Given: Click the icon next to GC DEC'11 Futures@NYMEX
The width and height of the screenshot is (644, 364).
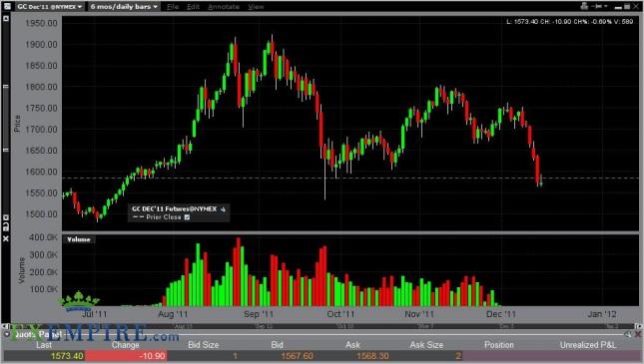Looking at the screenshot, I should click(x=223, y=209).
